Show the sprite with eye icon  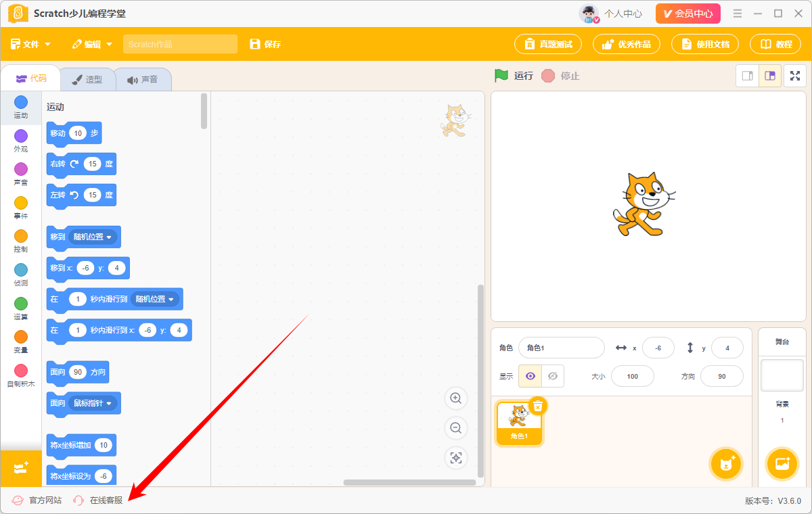point(530,376)
